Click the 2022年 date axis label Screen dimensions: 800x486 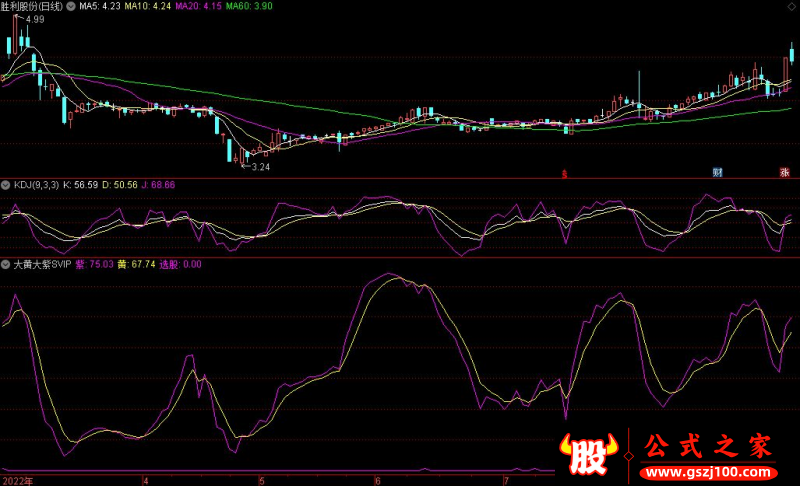pos(18,481)
